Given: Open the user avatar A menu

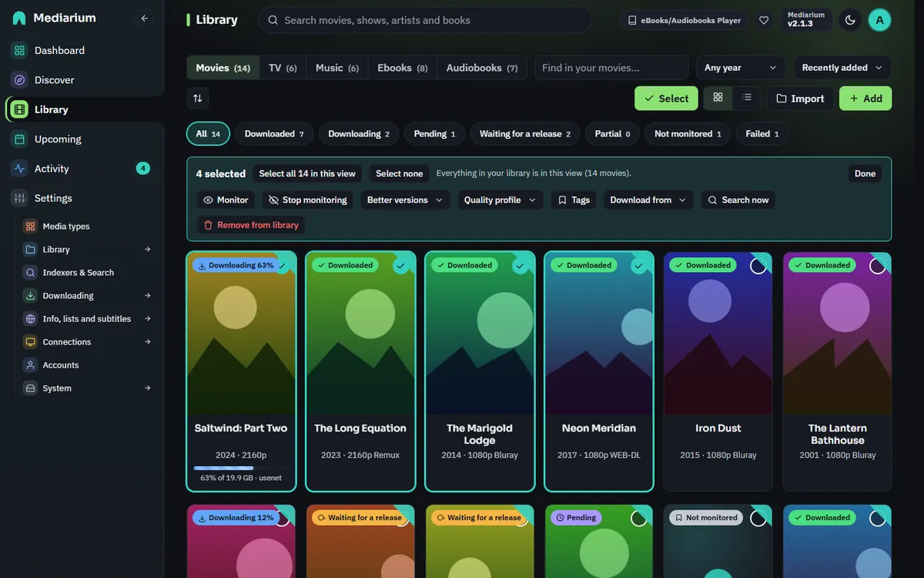Looking at the screenshot, I should click(x=879, y=20).
